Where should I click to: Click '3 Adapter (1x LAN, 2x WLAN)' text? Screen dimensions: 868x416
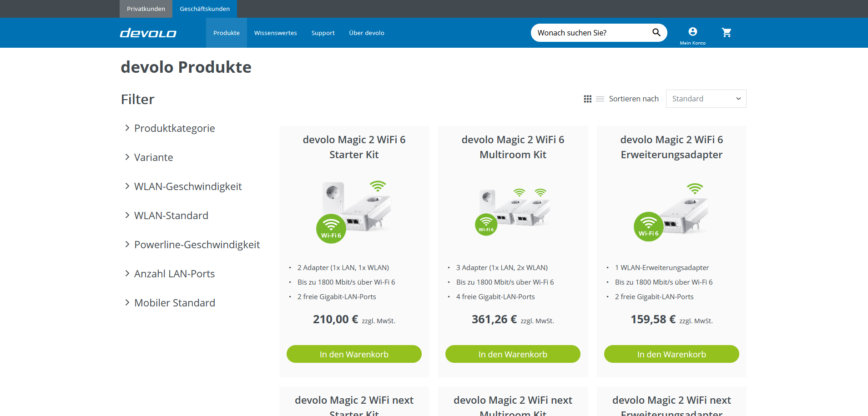(502, 268)
